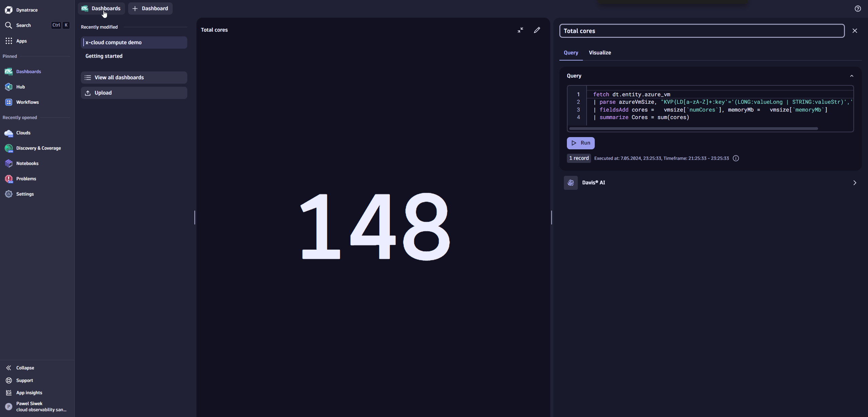Open the Notebooks app in sidebar
The height and width of the screenshot is (417, 868).
coord(27,164)
